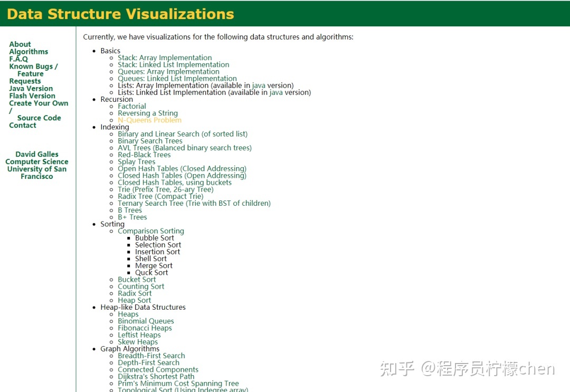Open the About sidebar link
The image size is (570, 392).
[x=20, y=44]
